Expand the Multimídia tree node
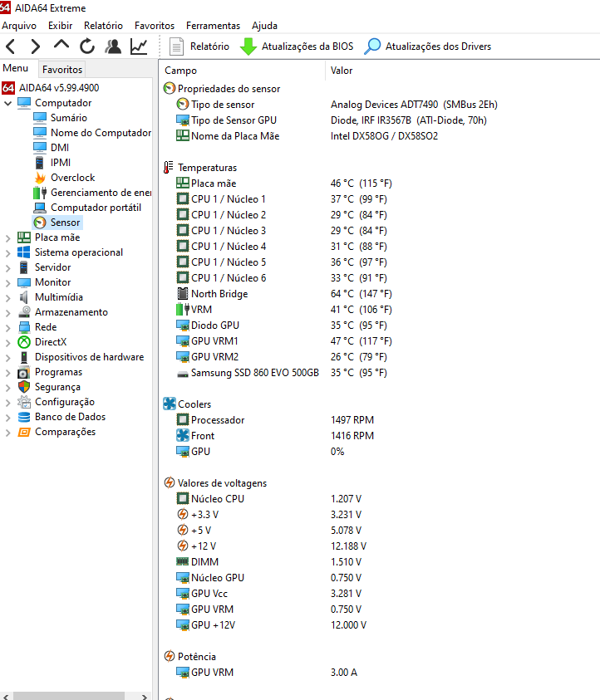 7,298
